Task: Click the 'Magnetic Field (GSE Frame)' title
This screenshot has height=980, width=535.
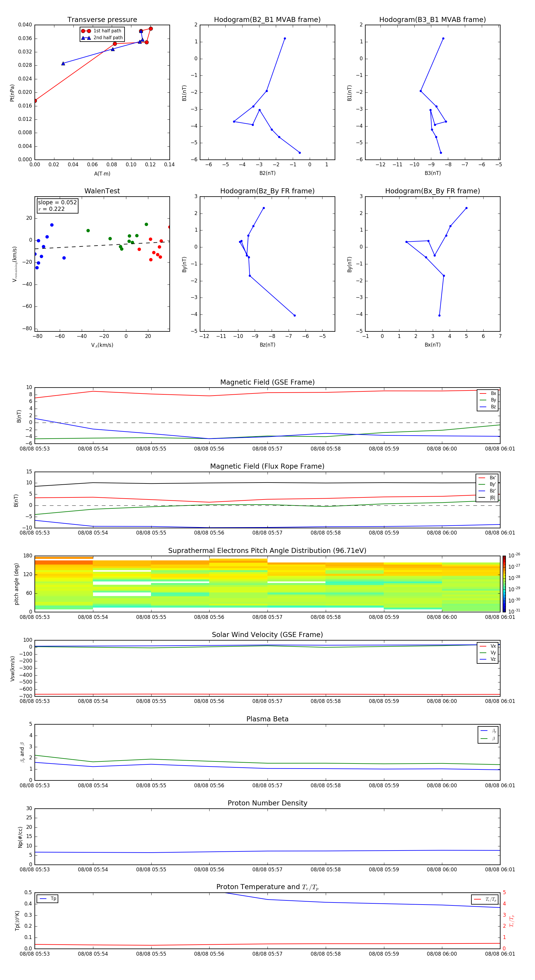Action: [x=267, y=382]
